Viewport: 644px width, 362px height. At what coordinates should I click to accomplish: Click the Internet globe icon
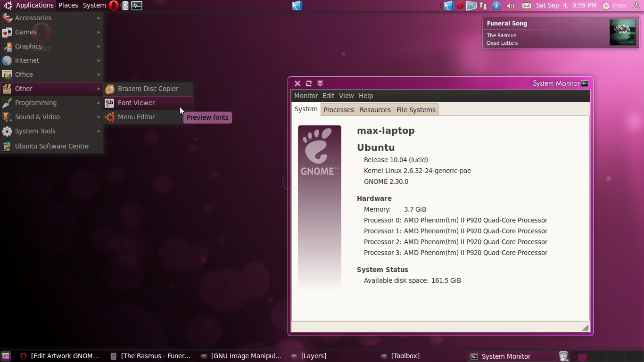[x=7, y=60]
